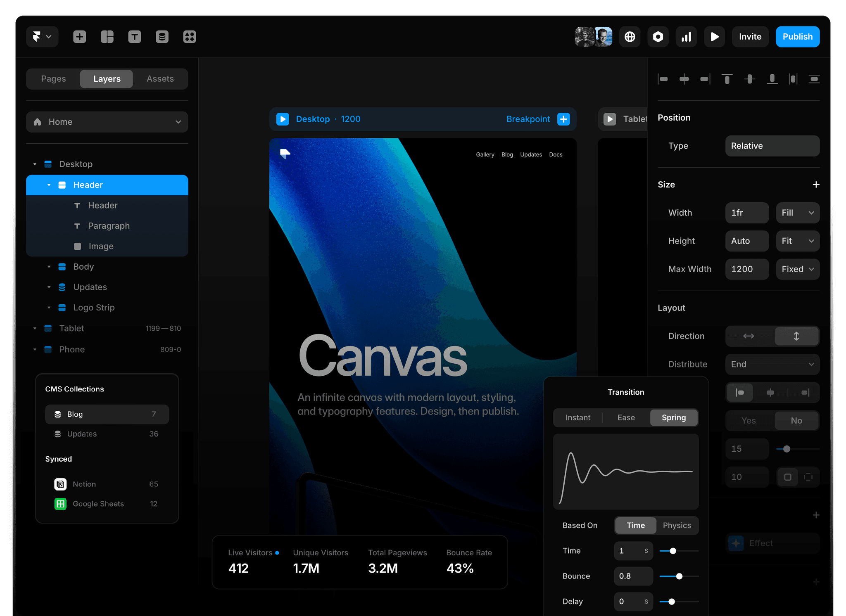Set Based On to Physics
The width and height of the screenshot is (846, 616).
pos(677,525)
